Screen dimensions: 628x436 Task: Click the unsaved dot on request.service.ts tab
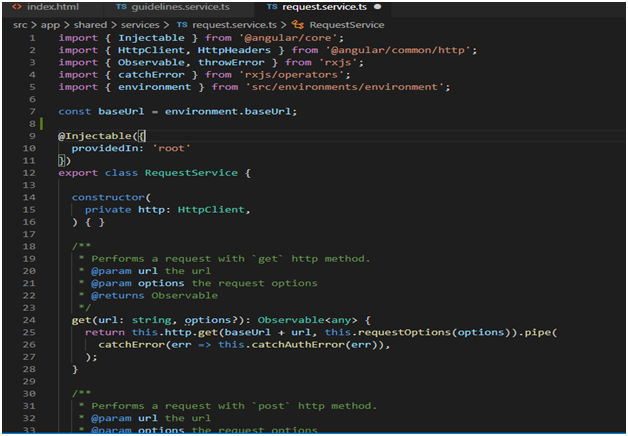pyautogui.click(x=377, y=7)
